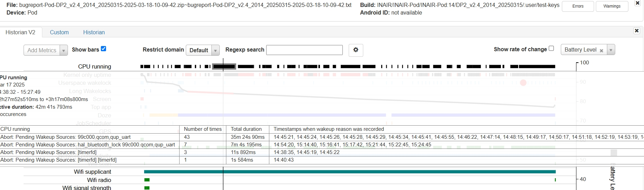Select the Wifi radio row label
The height and width of the screenshot is (190, 644).
(x=99, y=180)
